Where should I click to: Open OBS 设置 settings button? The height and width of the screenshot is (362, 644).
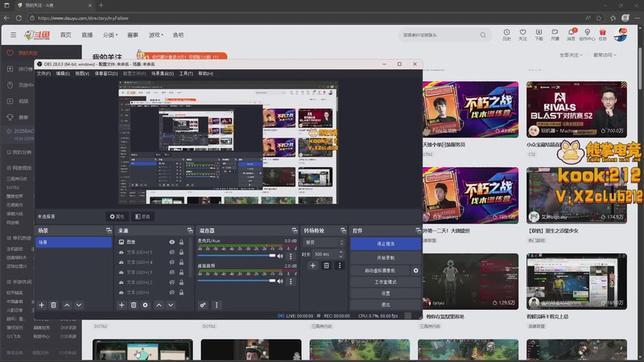tap(386, 294)
